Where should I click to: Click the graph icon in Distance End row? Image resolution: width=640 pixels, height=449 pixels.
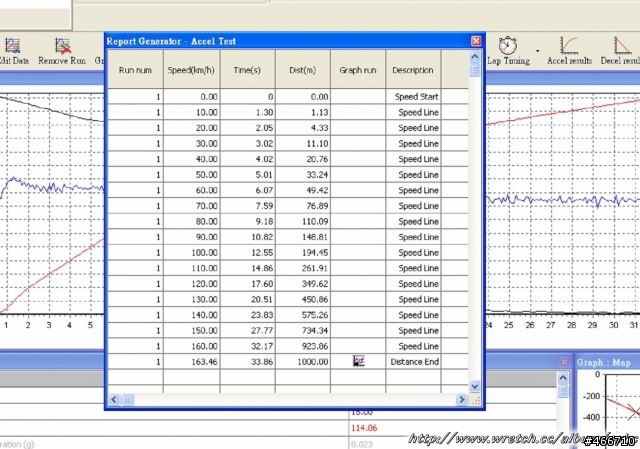(x=358, y=361)
